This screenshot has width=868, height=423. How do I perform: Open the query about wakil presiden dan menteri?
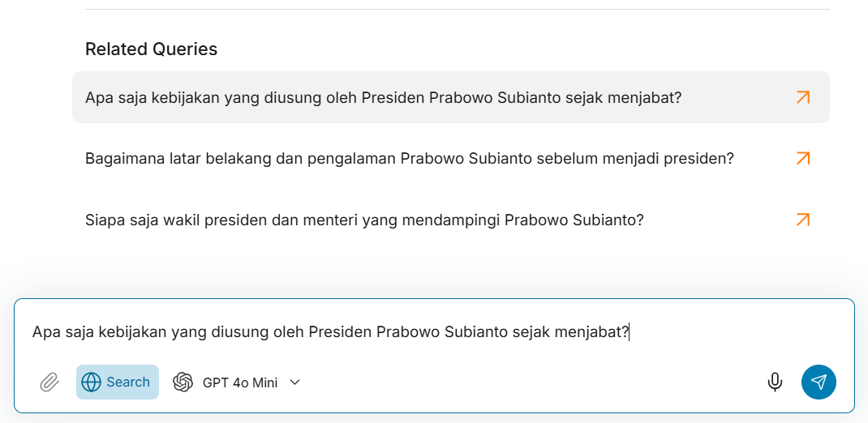[364, 220]
